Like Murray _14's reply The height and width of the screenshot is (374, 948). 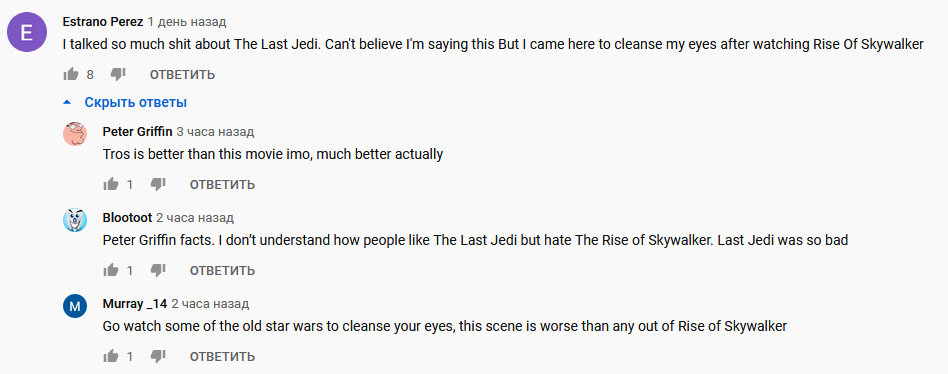111,356
